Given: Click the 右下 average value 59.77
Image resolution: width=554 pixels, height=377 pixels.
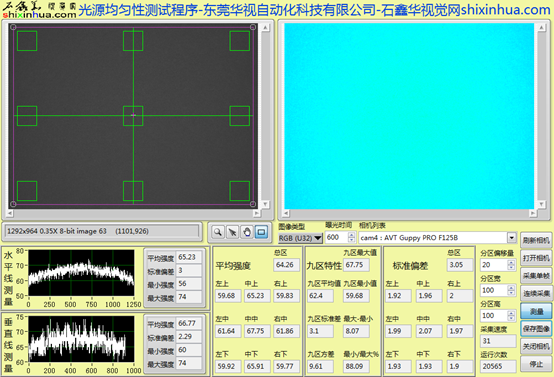Looking at the screenshot, I should tap(287, 366).
